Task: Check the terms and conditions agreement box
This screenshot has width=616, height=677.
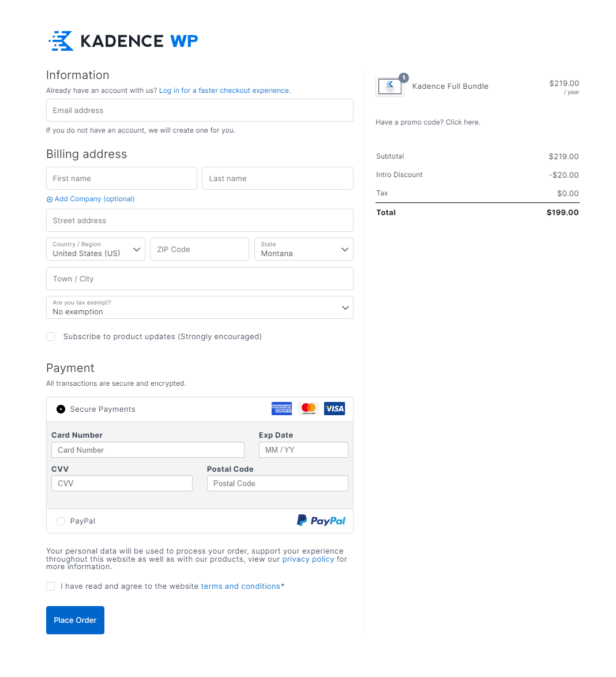Action: pyautogui.click(x=50, y=586)
